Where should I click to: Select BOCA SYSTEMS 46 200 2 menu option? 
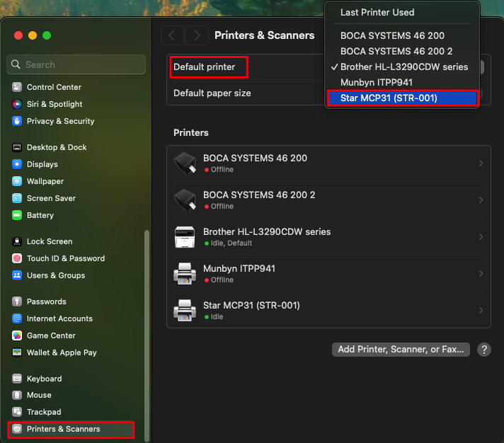(x=402, y=51)
